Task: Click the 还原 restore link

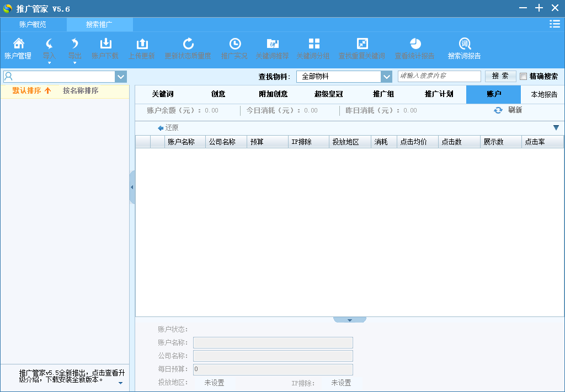Action: pyautogui.click(x=168, y=128)
